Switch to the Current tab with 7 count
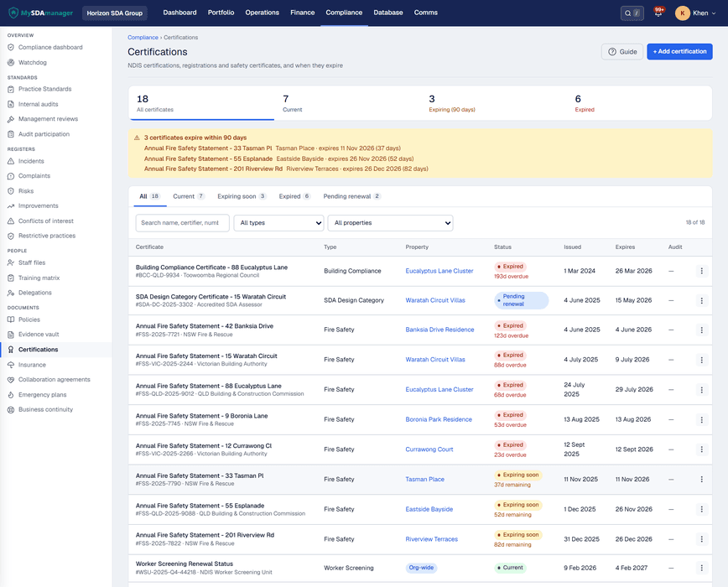The height and width of the screenshot is (587, 728). [189, 196]
